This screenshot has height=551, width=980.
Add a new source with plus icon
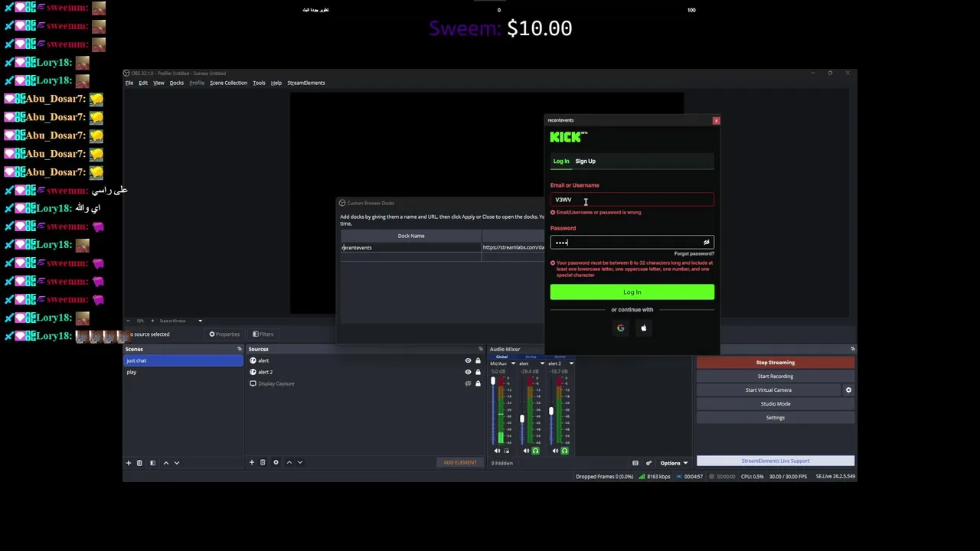pos(251,462)
